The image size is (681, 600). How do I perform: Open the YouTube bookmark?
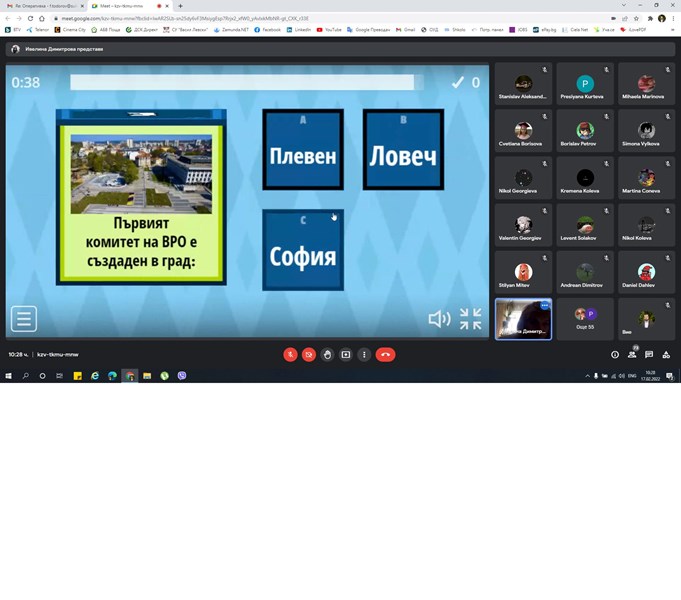(x=330, y=30)
